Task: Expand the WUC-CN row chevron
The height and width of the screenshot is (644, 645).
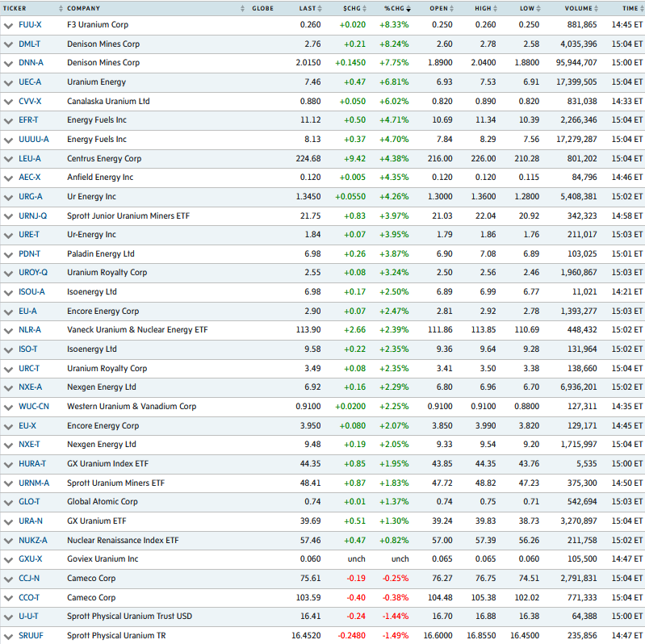Action: [8, 407]
